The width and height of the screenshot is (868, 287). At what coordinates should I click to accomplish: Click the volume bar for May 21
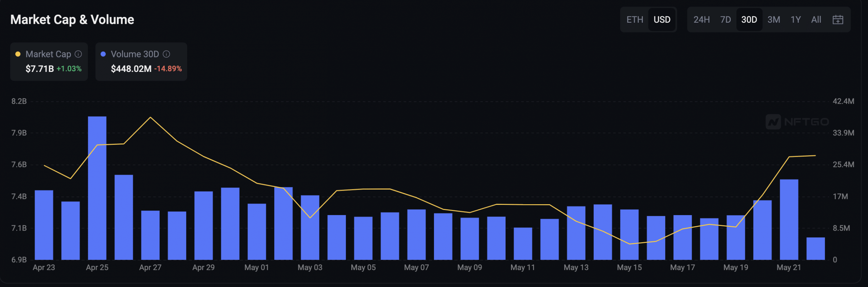click(x=789, y=219)
